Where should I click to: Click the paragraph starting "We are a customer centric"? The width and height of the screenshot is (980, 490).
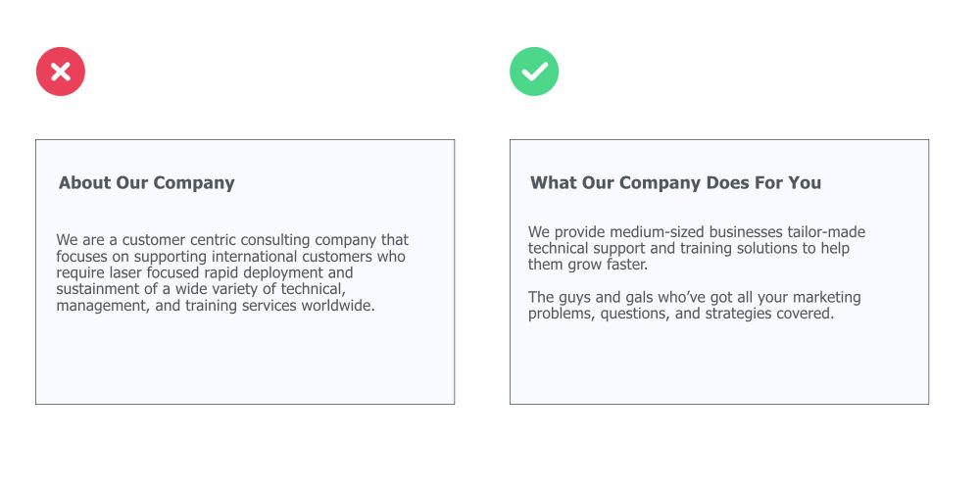pyautogui.click(x=232, y=272)
